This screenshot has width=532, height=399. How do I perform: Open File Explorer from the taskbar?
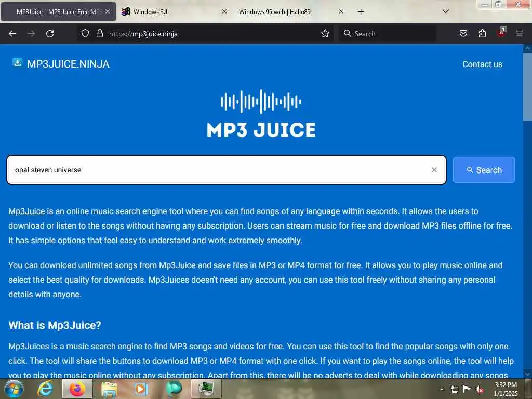(109, 389)
